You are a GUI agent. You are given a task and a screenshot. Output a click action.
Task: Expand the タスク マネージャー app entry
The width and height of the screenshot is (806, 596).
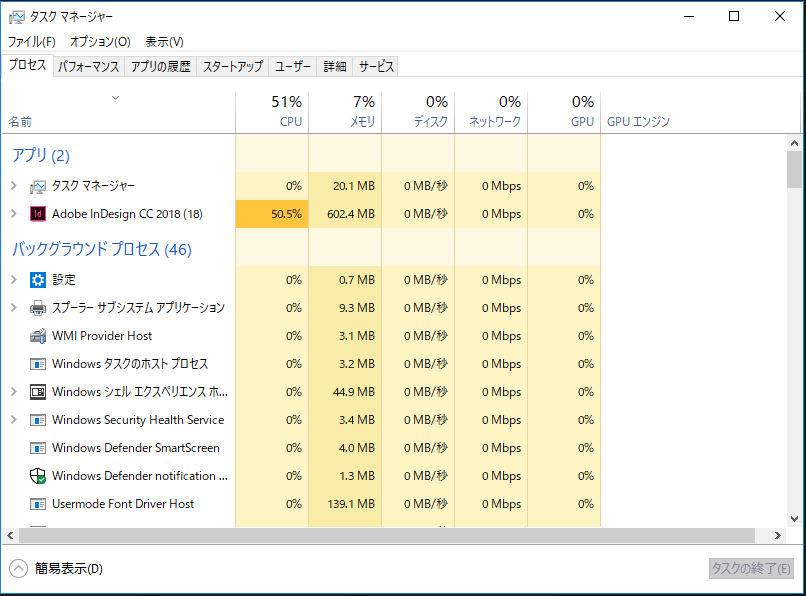pyautogui.click(x=14, y=186)
